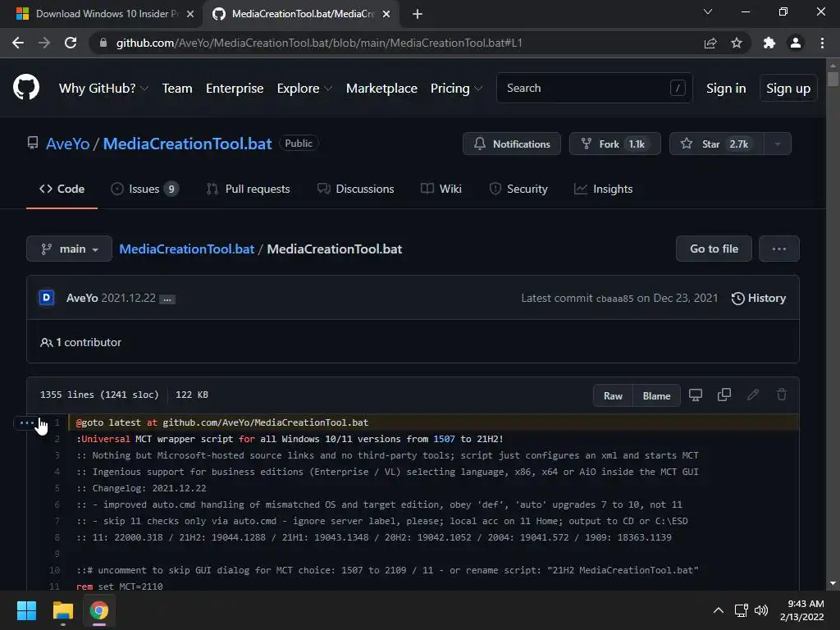The image size is (840, 630).
Task: Click the Marketplace nav link
Action: [x=381, y=89]
